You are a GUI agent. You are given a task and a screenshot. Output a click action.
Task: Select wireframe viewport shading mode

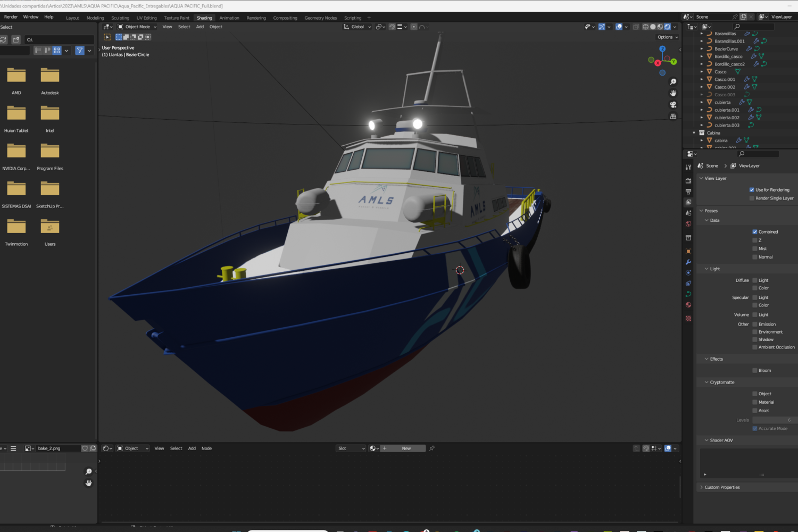pyautogui.click(x=645, y=27)
